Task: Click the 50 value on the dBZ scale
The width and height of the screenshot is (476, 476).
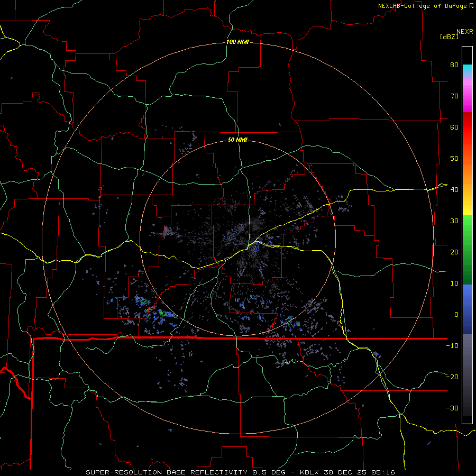Action: coord(454,159)
